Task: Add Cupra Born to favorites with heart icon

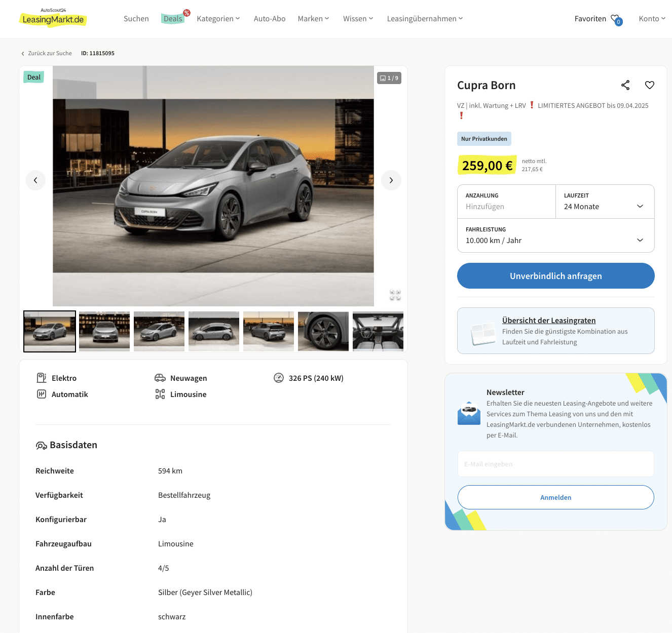Action: point(650,85)
